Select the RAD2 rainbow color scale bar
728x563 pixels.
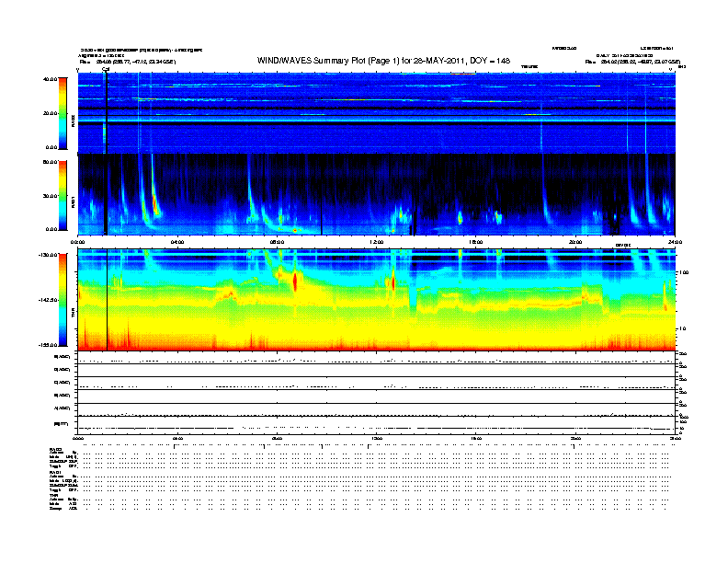tap(63, 113)
